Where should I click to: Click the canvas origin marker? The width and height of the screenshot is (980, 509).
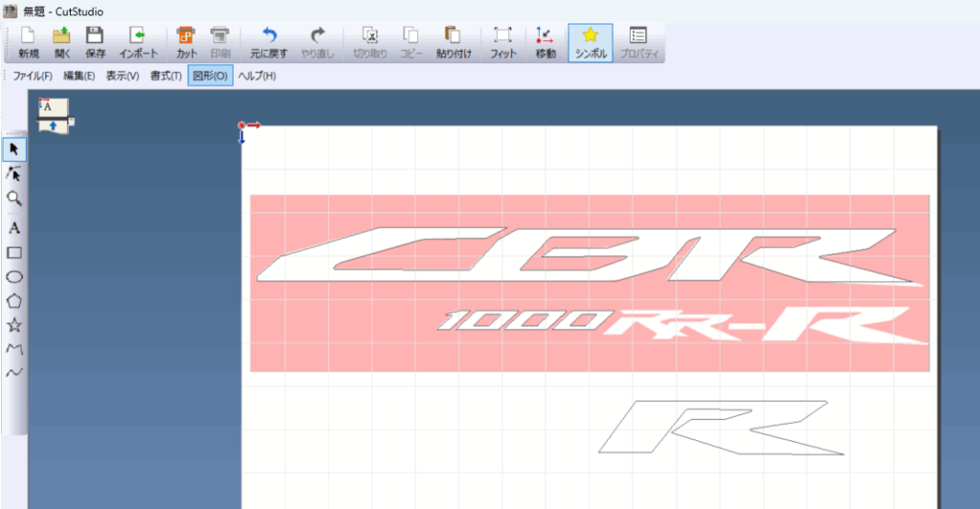coord(242,125)
